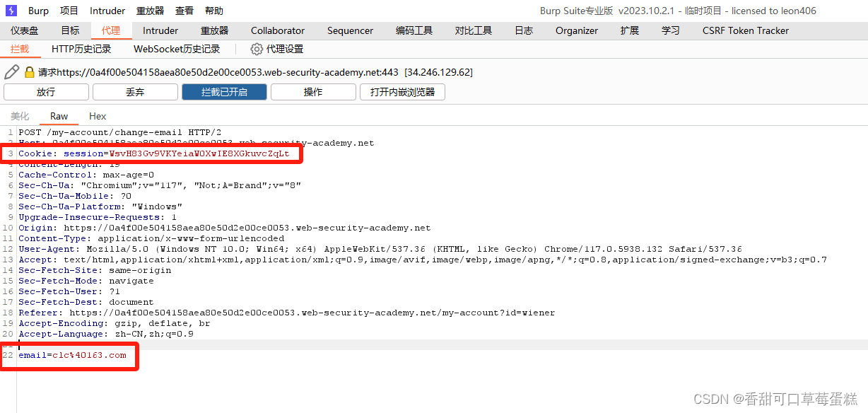This screenshot has width=868, height=413.
Task: Open the 编码工具 tab
Action: [x=414, y=30]
